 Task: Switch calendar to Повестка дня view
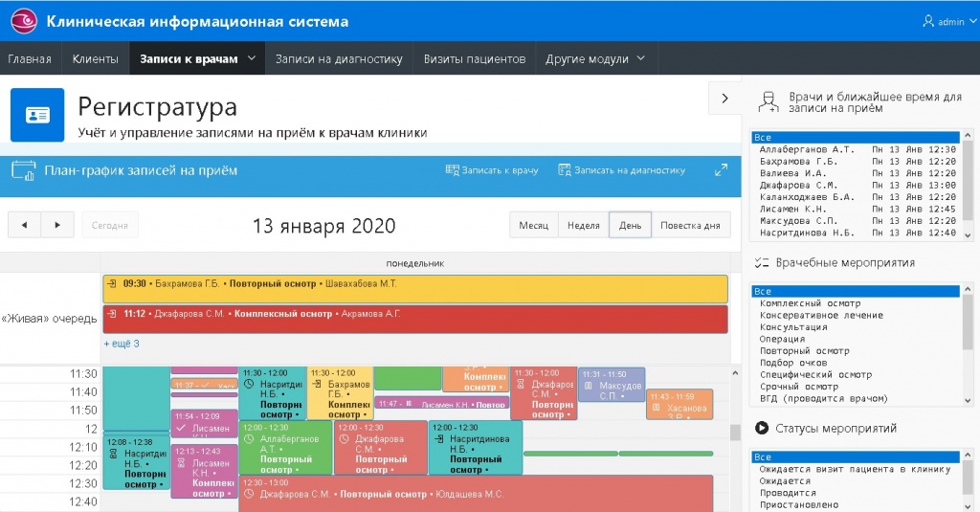coord(690,225)
